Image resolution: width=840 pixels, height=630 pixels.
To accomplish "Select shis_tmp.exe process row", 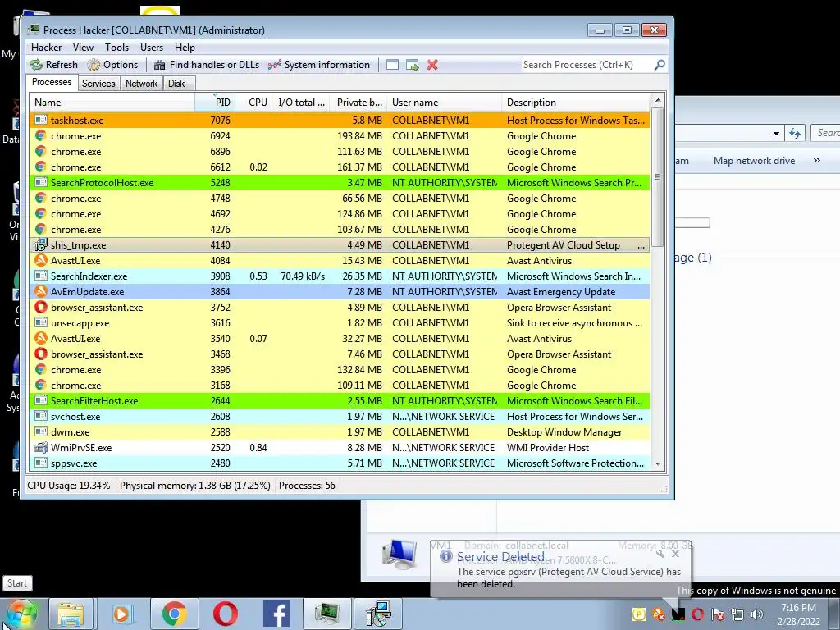I will click(340, 245).
